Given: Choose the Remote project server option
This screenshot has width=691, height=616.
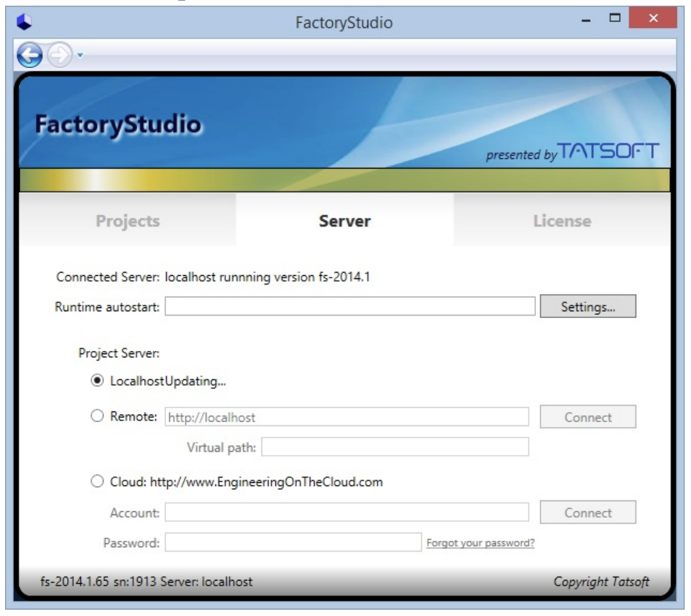Looking at the screenshot, I should click(x=97, y=417).
